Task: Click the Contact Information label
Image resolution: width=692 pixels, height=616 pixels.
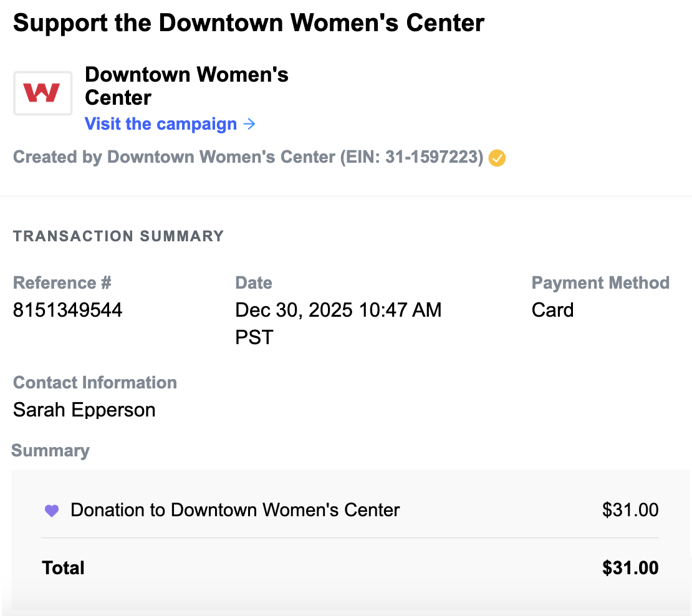Action: (x=95, y=383)
